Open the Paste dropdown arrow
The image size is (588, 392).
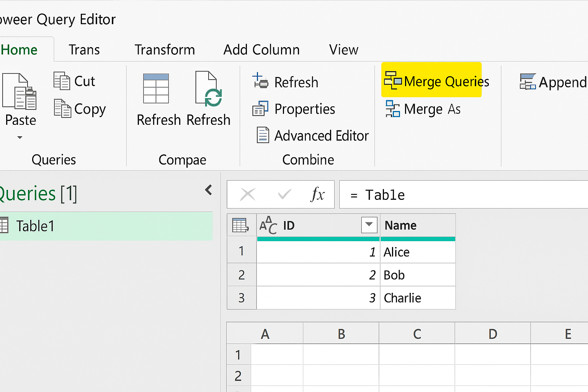click(20, 137)
